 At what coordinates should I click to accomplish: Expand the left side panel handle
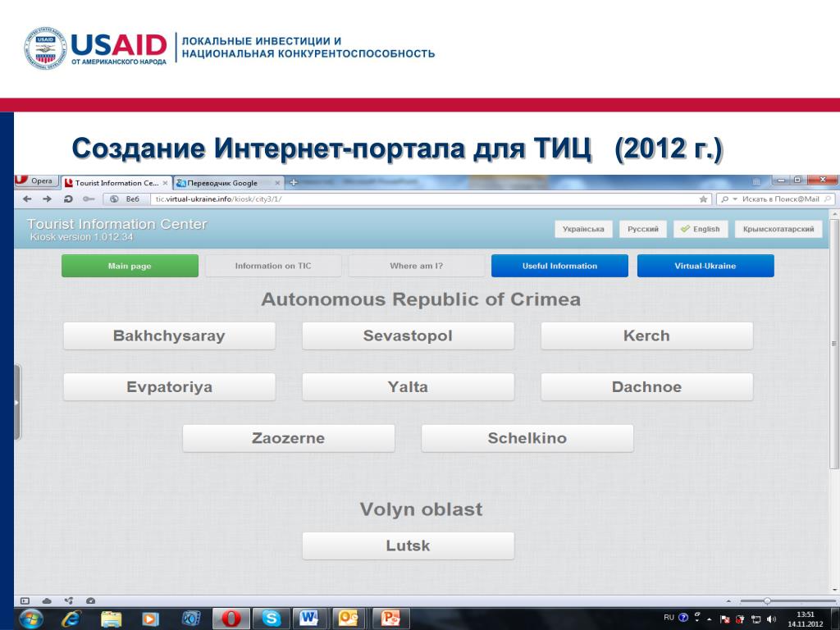(x=16, y=403)
